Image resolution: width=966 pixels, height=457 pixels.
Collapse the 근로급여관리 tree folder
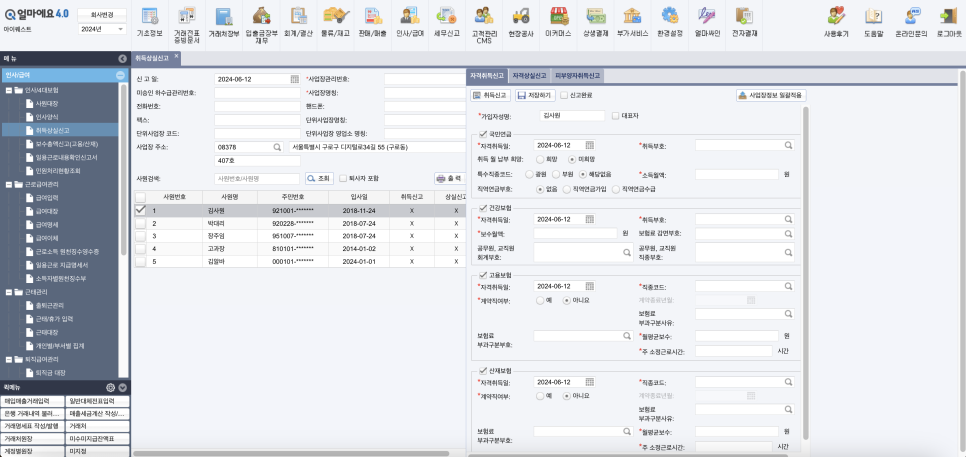[x=9, y=184]
